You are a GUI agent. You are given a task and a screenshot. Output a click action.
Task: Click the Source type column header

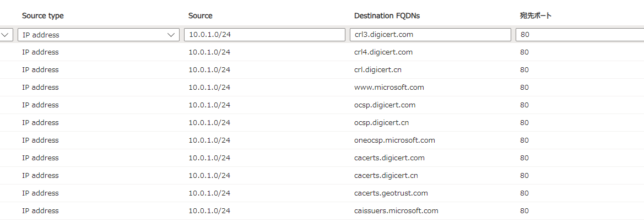[43, 16]
